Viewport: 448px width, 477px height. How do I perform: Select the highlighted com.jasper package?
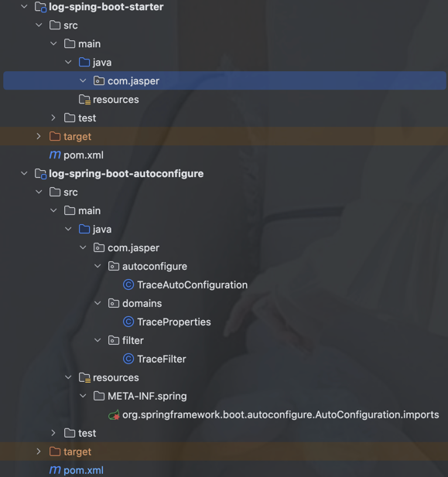tap(224, 80)
